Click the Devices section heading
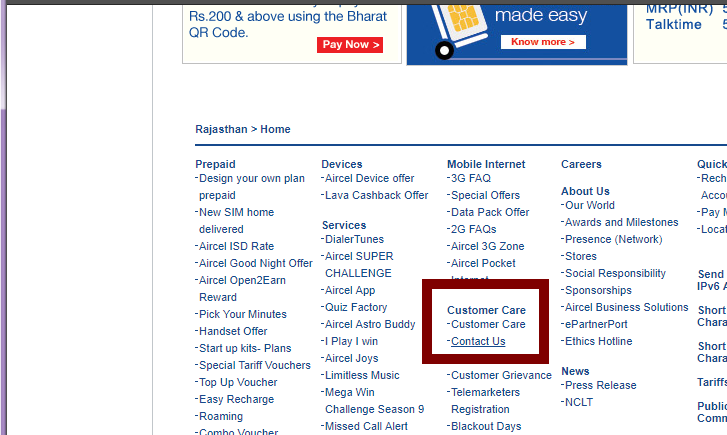This screenshot has width=727, height=435. pyautogui.click(x=342, y=164)
